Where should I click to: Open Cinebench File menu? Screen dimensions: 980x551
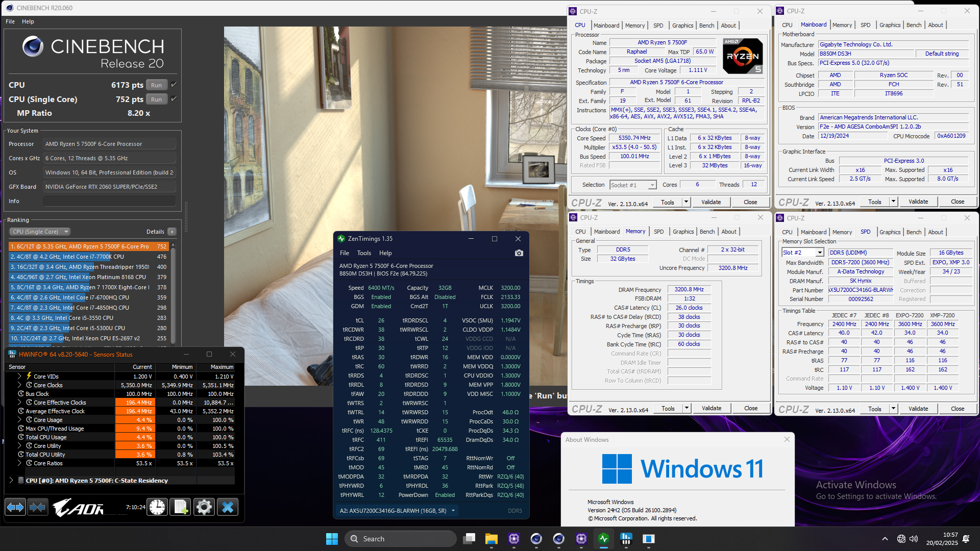point(10,21)
